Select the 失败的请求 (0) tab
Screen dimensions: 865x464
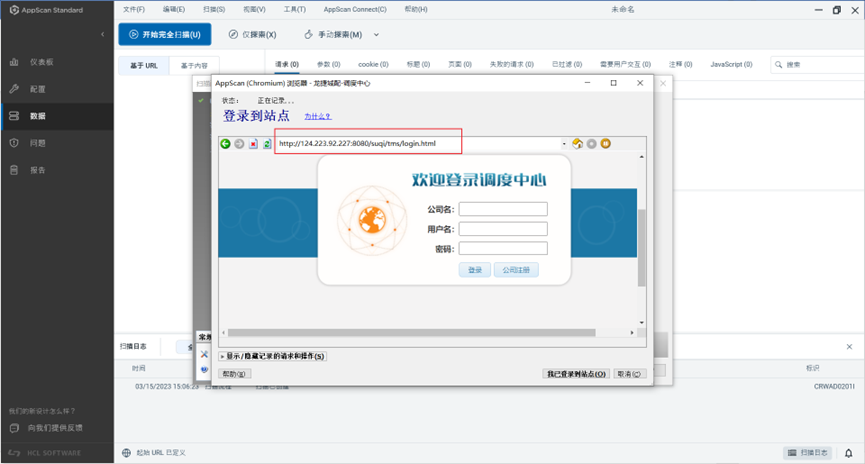tap(511, 65)
